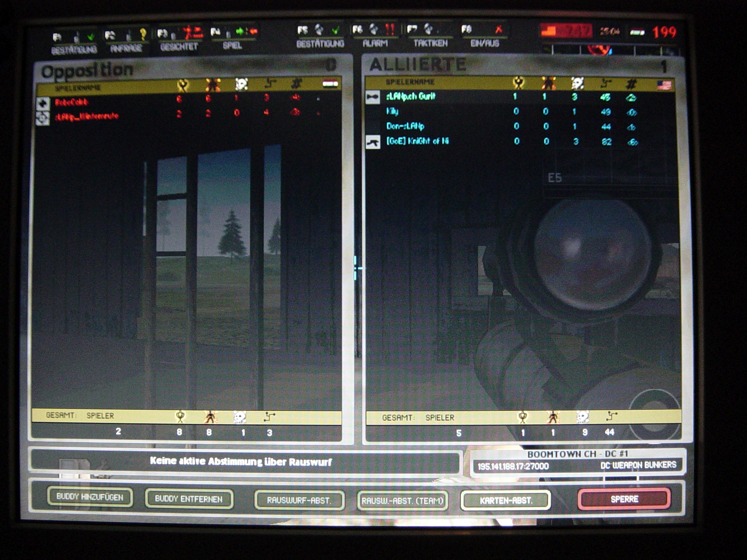Select player Don-:LANp in Alliierte list
Viewport: 747px width, 560px height.
coord(405,126)
